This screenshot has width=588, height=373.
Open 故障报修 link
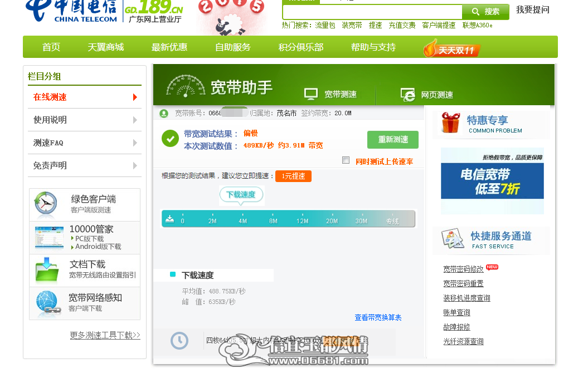(x=457, y=327)
